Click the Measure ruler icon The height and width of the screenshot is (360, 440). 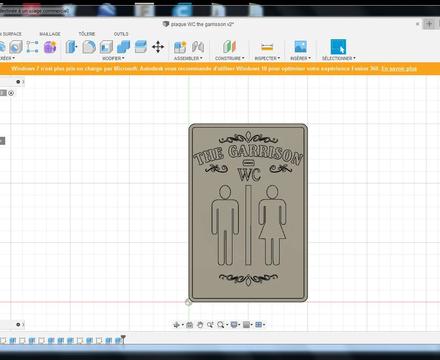point(267,47)
